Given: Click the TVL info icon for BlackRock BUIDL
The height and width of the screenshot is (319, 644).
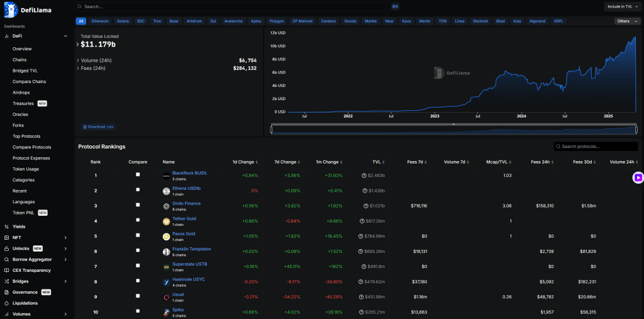Looking at the screenshot, I should pyautogui.click(x=364, y=176).
